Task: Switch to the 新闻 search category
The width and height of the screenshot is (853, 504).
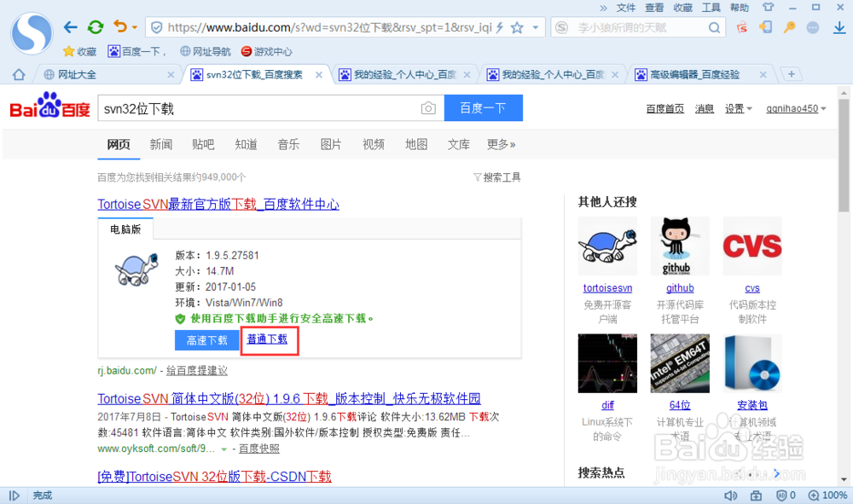Action: pyautogui.click(x=161, y=144)
